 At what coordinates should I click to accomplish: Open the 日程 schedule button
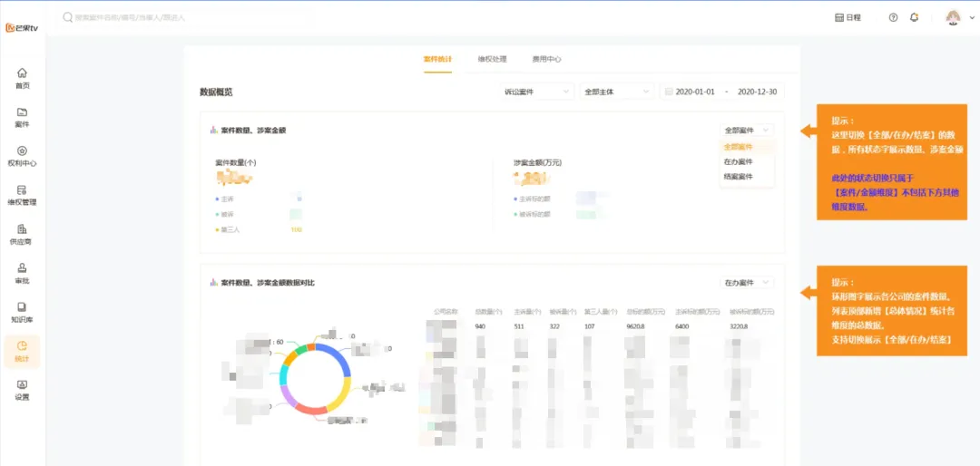[x=848, y=17]
